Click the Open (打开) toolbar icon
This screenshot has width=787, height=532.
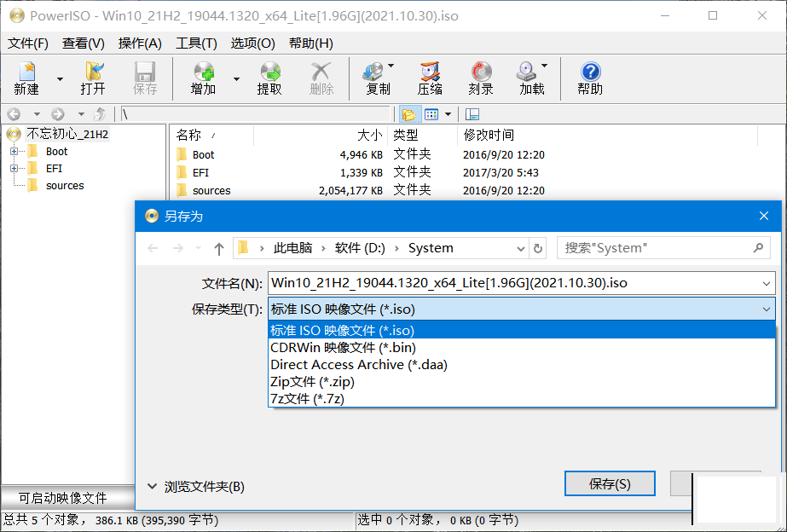point(93,78)
